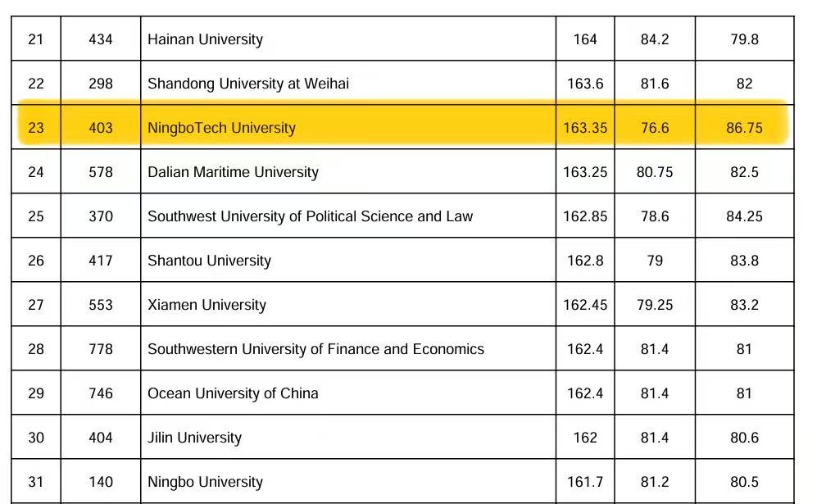Click NingboTech's total score 163.35

pos(585,128)
